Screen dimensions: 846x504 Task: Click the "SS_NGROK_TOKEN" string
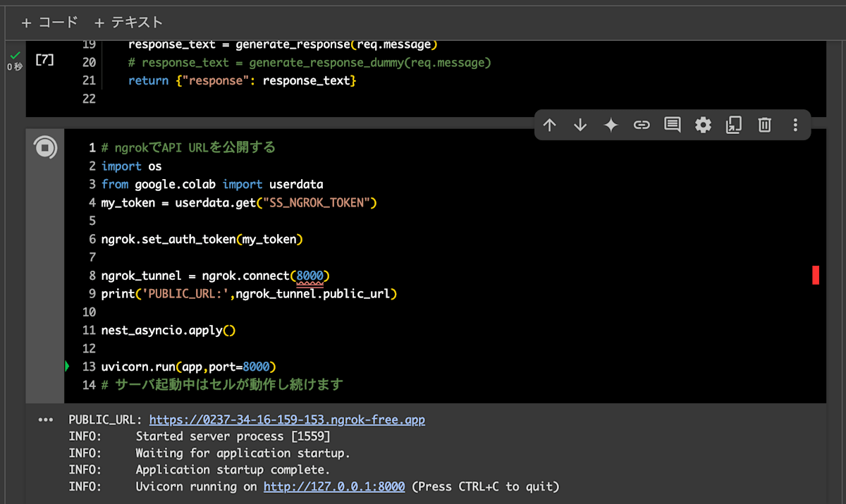pyautogui.click(x=317, y=203)
